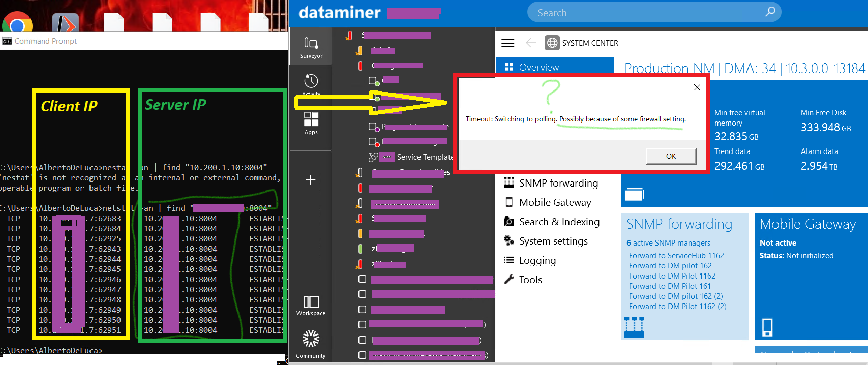Open SNMP forwarding in System Center menu
The image size is (868, 365).
click(558, 183)
